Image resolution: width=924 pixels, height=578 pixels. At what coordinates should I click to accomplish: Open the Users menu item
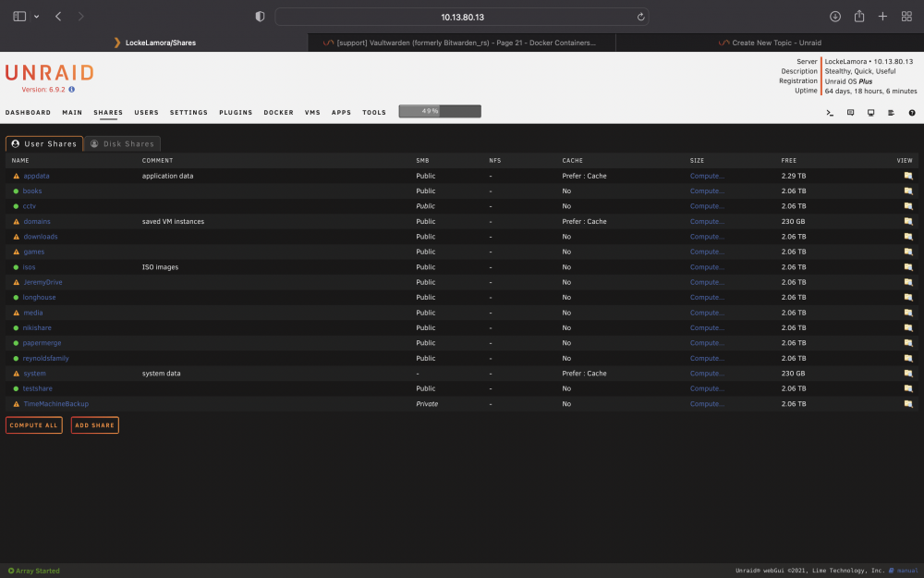point(146,112)
